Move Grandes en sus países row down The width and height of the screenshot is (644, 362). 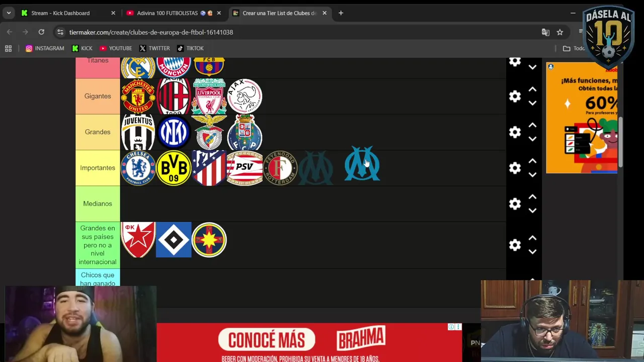point(532,252)
